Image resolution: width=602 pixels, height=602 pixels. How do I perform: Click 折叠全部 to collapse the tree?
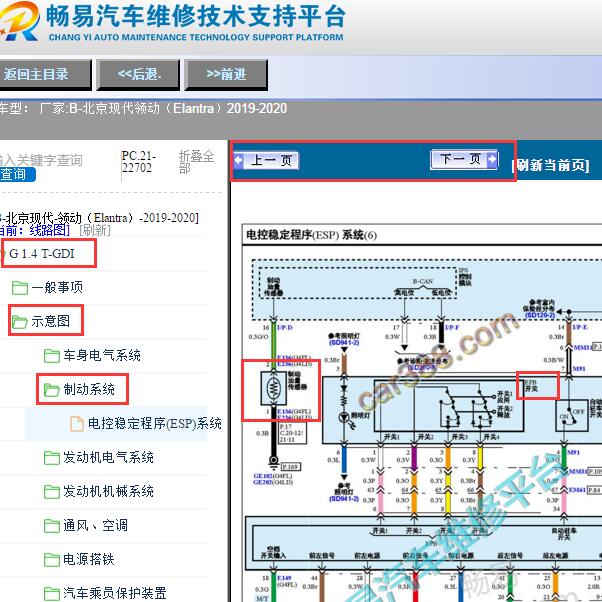tap(196, 162)
